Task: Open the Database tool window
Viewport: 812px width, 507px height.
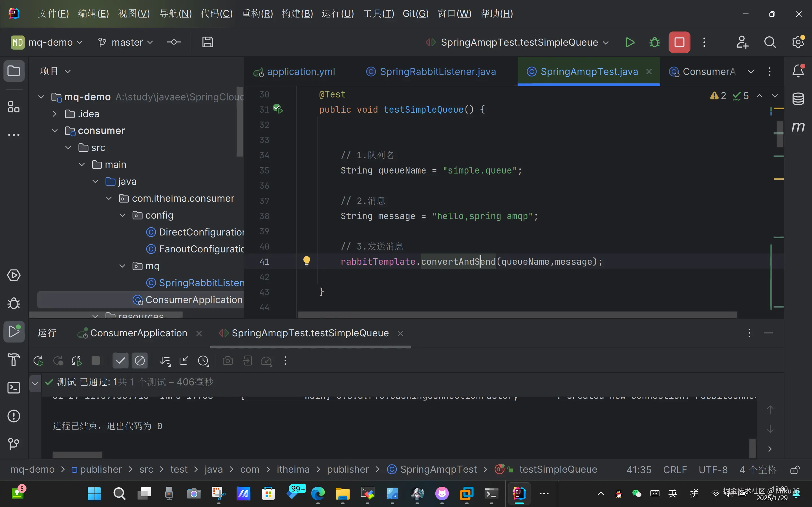Action: point(798,99)
